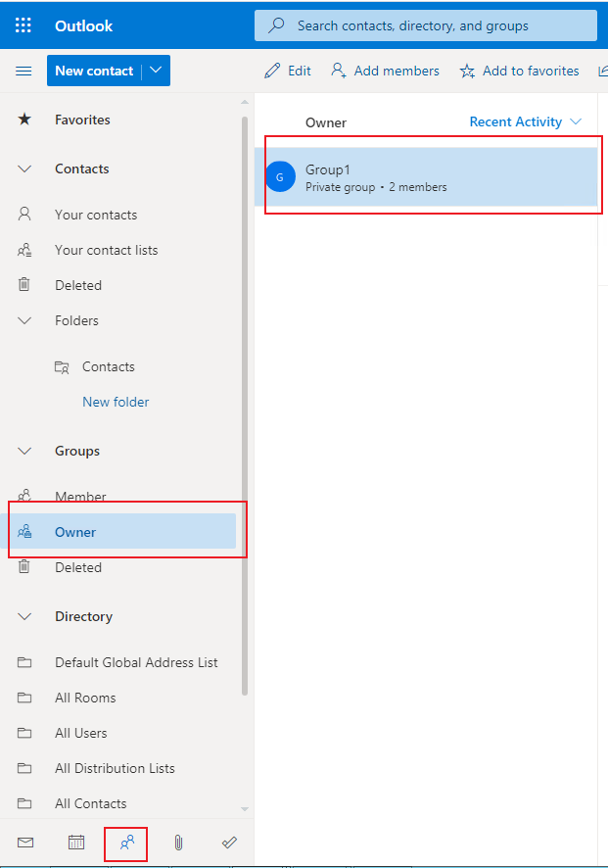Open the To Do checkmark icon
The height and width of the screenshot is (868, 608).
click(229, 843)
